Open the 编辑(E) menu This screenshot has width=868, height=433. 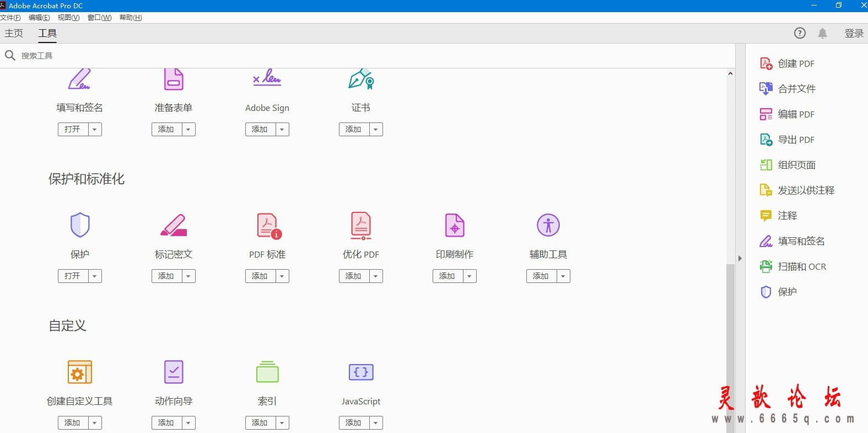point(39,18)
